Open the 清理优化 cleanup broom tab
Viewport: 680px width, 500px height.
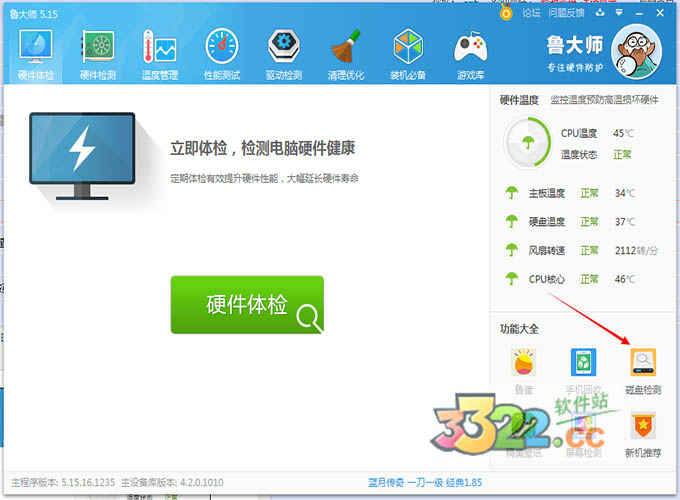click(346, 55)
